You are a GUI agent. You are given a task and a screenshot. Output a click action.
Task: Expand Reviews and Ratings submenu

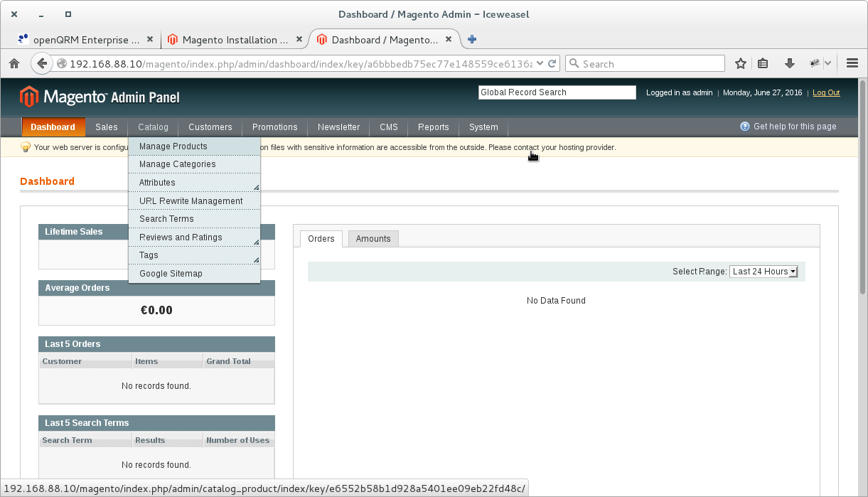(194, 237)
